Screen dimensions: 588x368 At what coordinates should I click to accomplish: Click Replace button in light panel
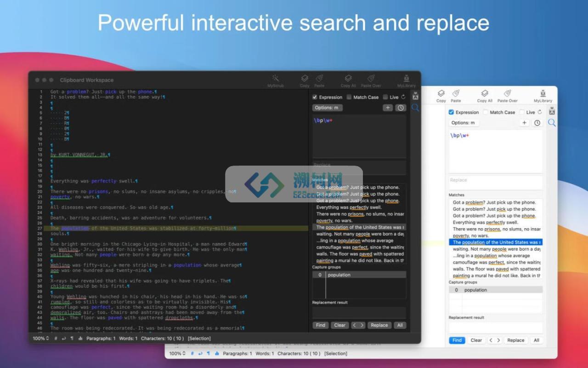click(x=516, y=340)
